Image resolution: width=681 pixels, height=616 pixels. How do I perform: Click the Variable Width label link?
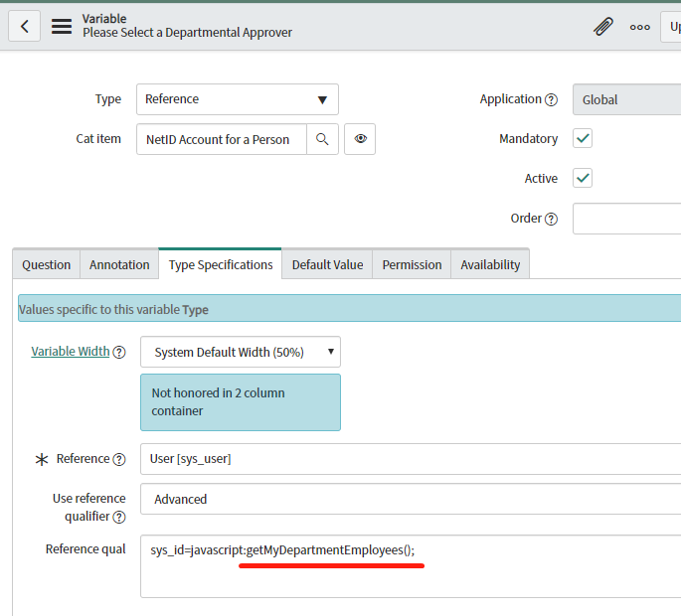(x=71, y=352)
